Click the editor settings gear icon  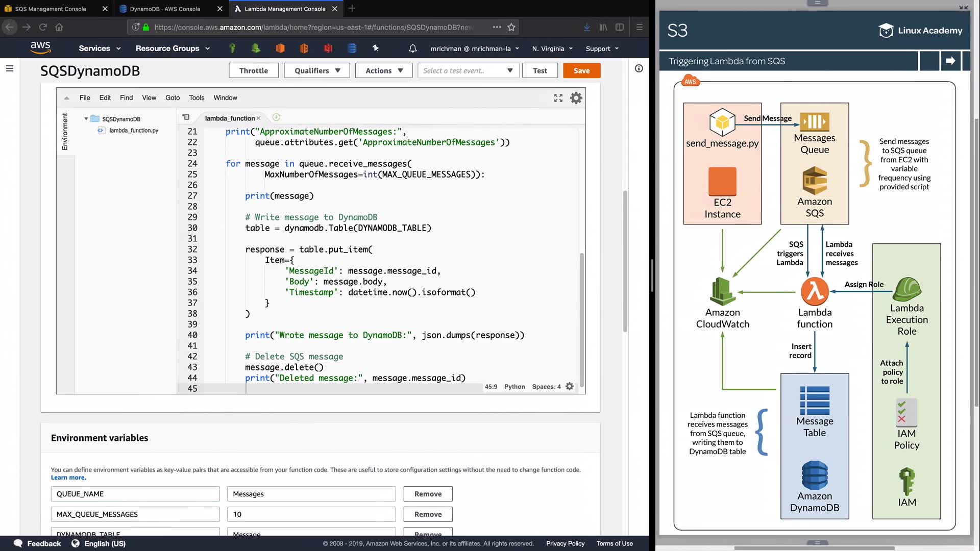pos(576,98)
